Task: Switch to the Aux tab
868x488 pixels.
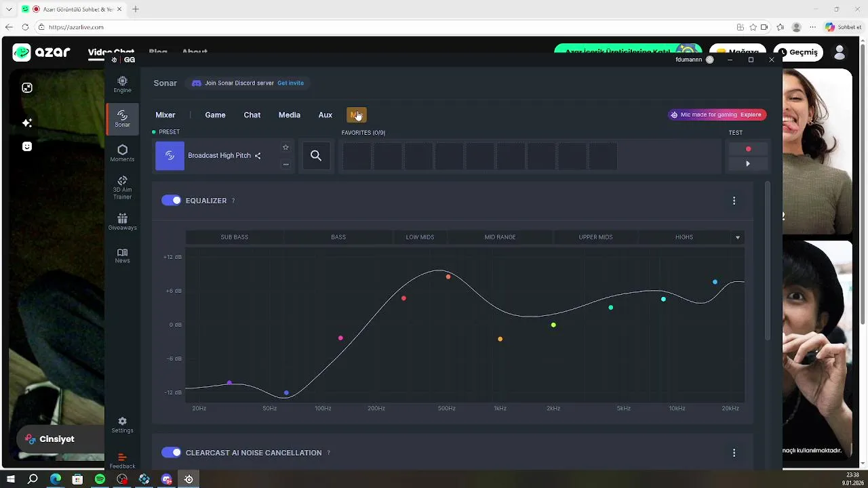Action: click(x=325, y=115)
